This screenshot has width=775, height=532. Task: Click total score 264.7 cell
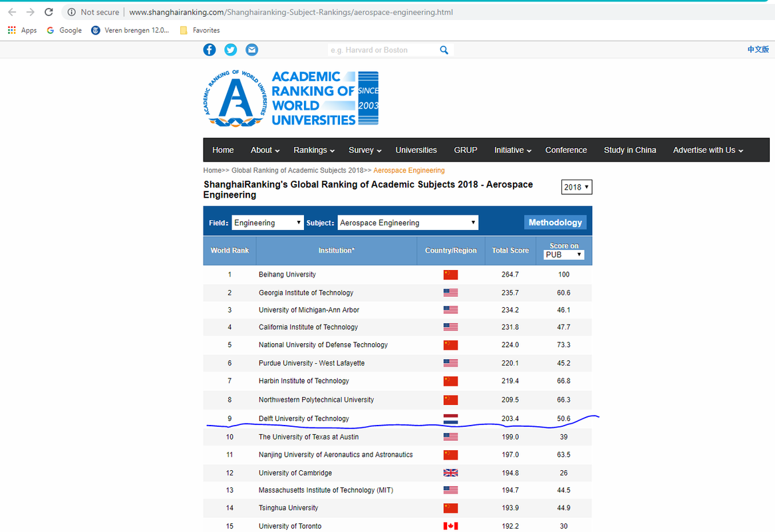coord(510,275)
